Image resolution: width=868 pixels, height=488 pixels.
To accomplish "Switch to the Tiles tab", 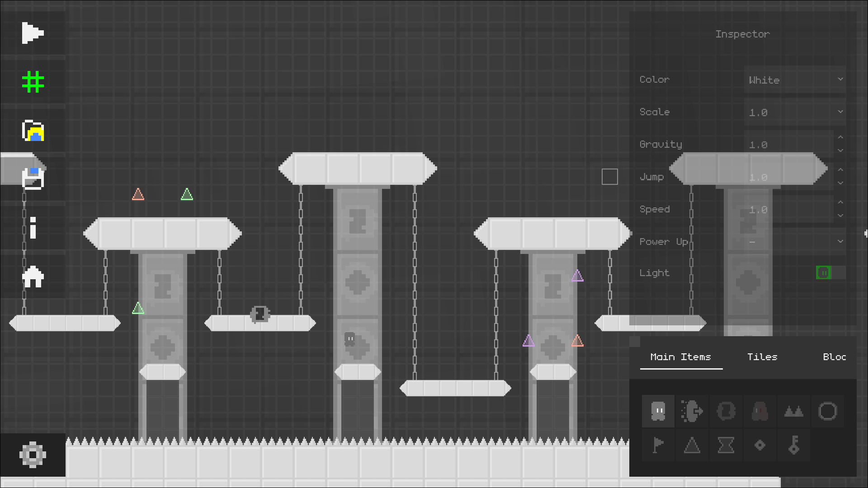I will 762,357.
